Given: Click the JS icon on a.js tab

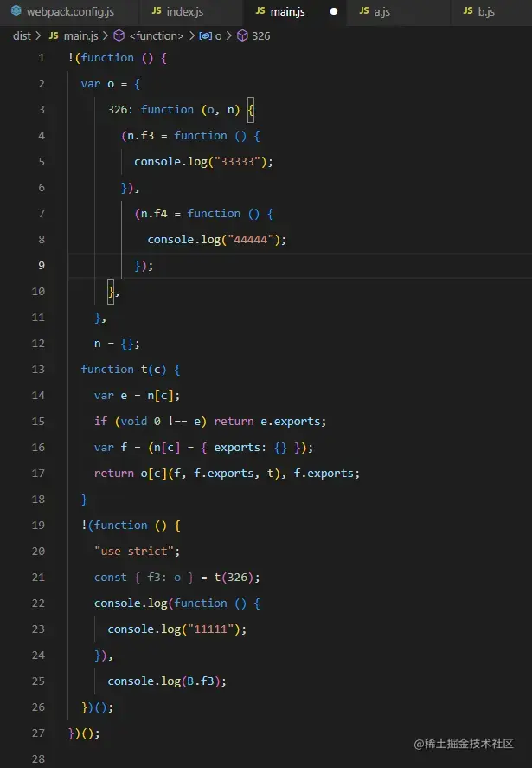Looking at the screenshot, I should [x=364, y=10].
